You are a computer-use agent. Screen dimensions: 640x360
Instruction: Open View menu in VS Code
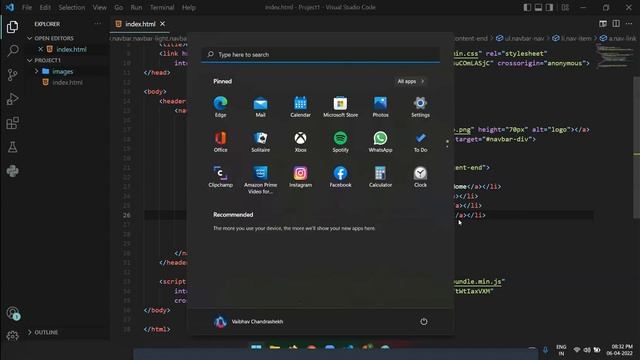(100, 7)
